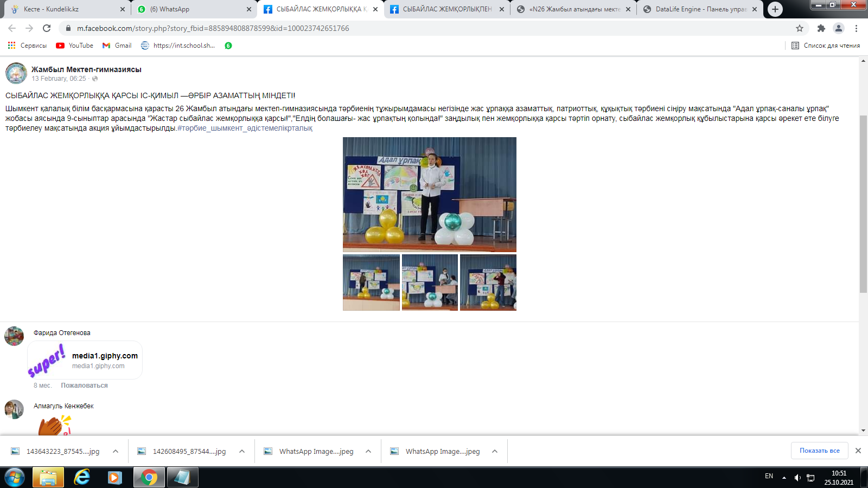Open the Chrome three-dot menu
The height and width of the screenshot is (488, 868).
tap(856, 28)
